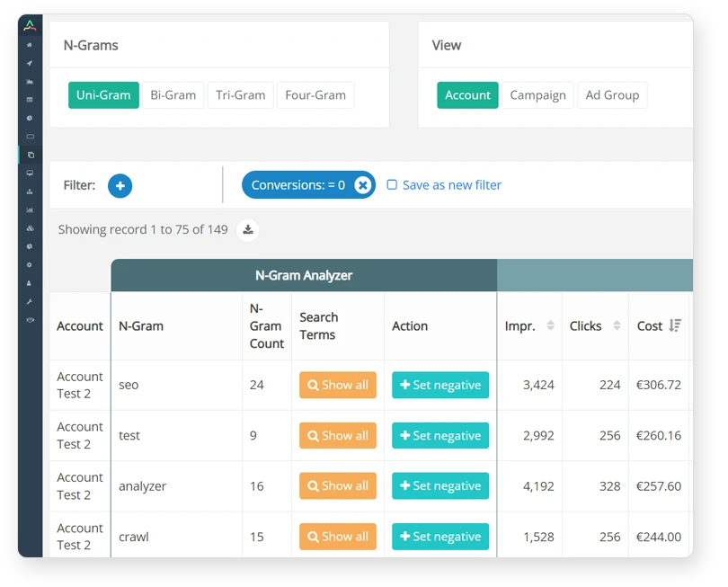Toggle the Cost column sort order
Viewport: 728px width, 587px height.
tap(675, 326)
